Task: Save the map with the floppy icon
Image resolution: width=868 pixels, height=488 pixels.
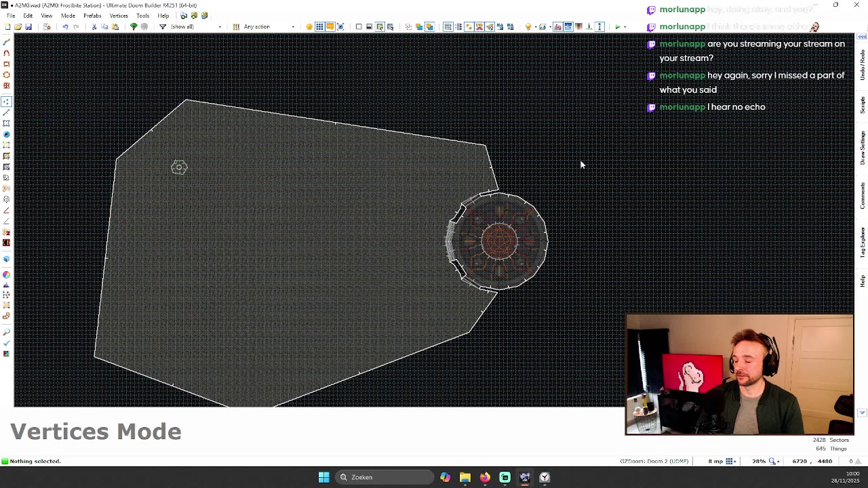Action: click(28, 26)
